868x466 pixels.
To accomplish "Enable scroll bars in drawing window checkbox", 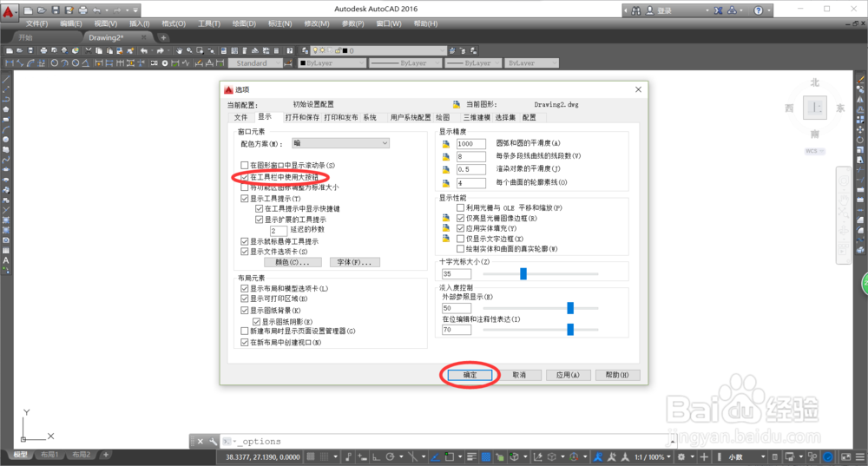I will click(245, 165).
